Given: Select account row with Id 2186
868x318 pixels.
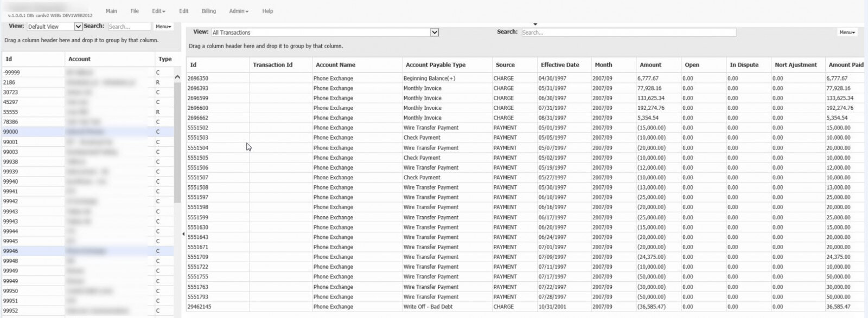Looking at the screenshot, I should click(87, 82).
